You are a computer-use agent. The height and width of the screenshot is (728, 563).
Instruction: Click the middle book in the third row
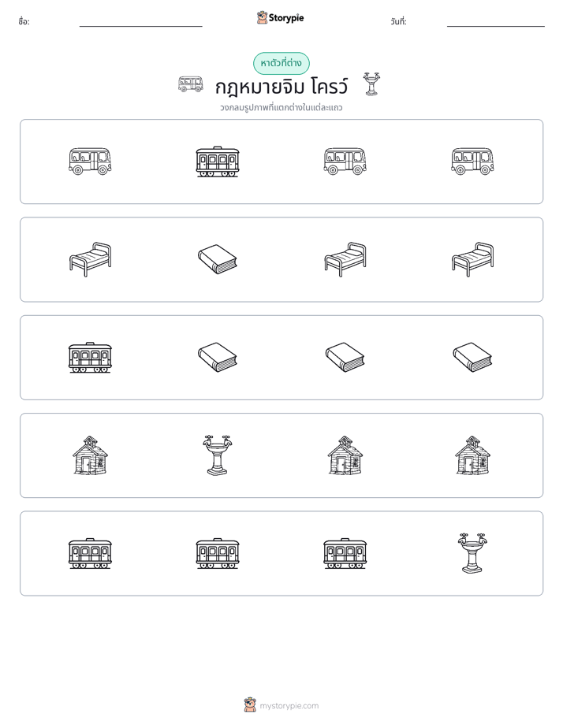coord(345,357)
